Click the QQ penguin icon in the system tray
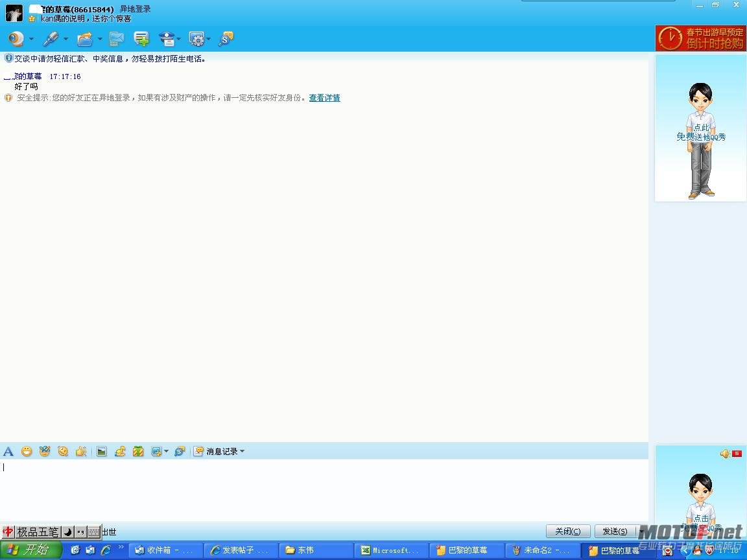The image size is (747, 560). pyautogui.click(x=697, y=551)
